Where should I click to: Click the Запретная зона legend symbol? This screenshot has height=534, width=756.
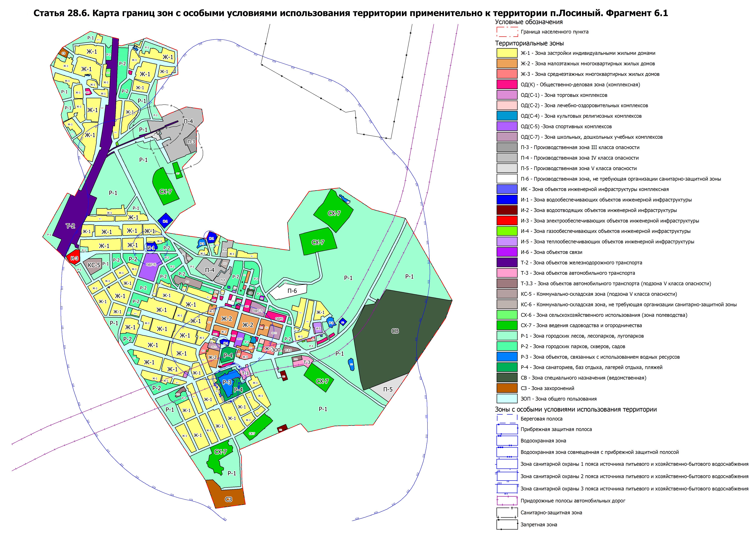[507, 524]
